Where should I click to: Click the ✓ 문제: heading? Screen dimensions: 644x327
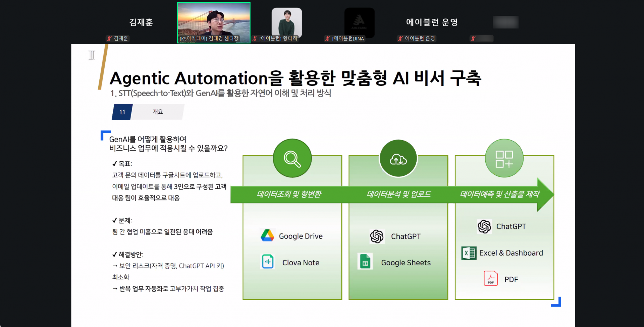click(122, 220)
